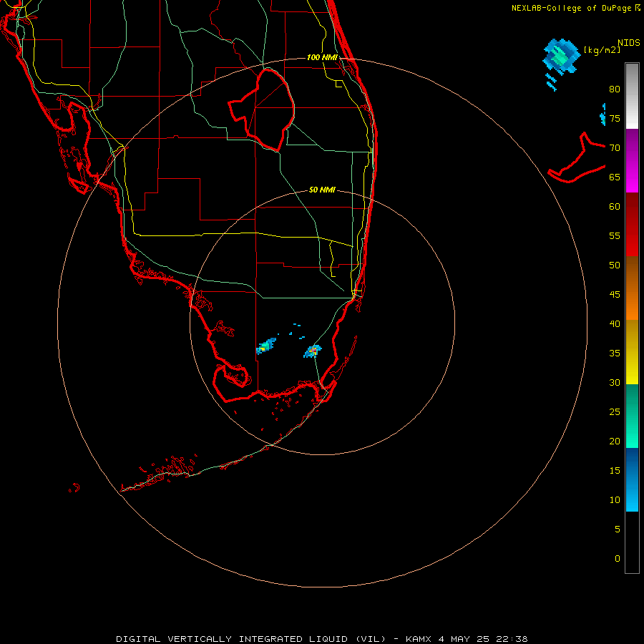Click the 65 value on the color scale
The image size is (644, 644).
pyautogui.click(x=615, y=177)
